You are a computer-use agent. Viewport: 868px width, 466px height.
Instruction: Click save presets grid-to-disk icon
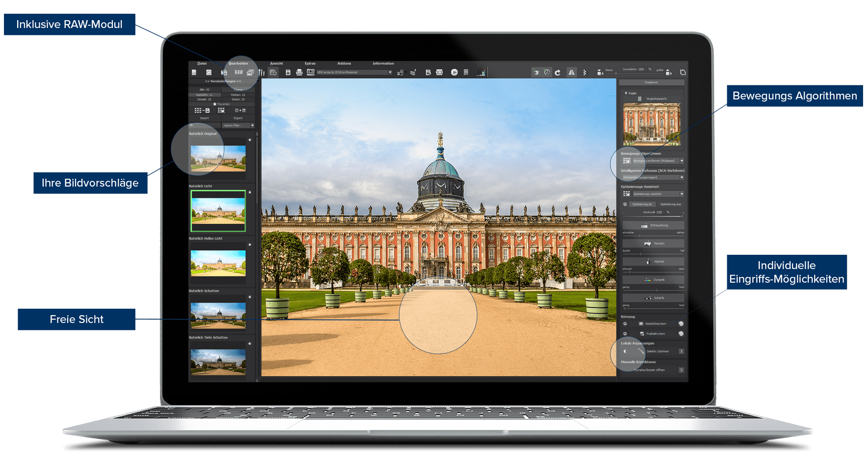pos(202,110)
